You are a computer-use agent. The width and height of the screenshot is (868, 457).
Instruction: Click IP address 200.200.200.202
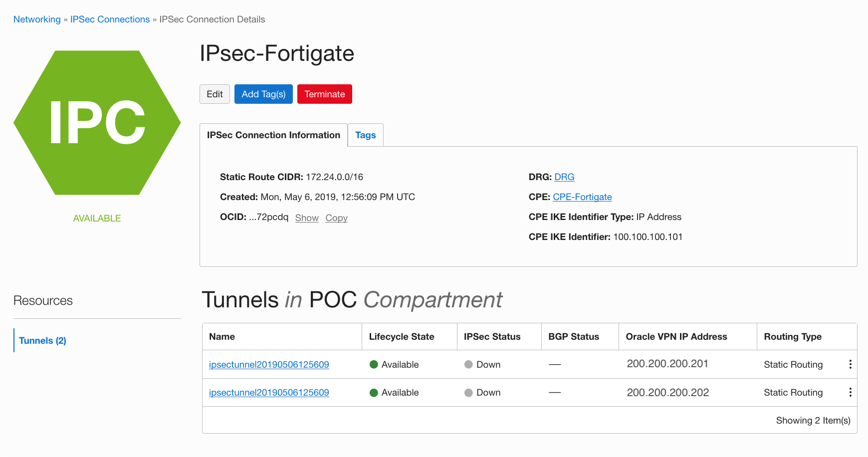tap(668, 393)
